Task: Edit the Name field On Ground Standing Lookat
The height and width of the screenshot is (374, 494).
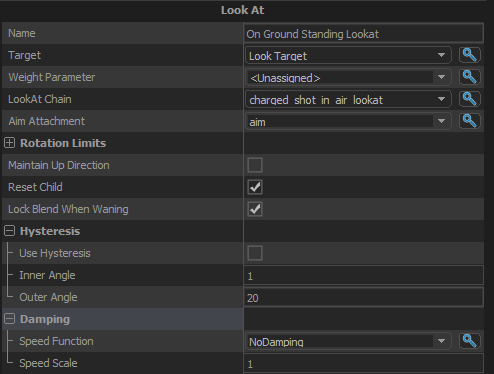Action: pyautogui.click(x=364, y=33)
